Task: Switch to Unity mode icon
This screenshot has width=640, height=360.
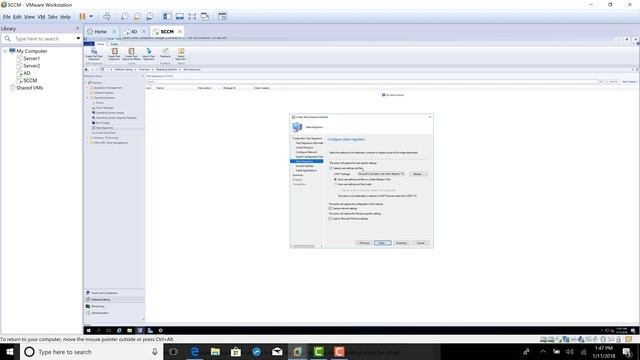Action: 205,17
